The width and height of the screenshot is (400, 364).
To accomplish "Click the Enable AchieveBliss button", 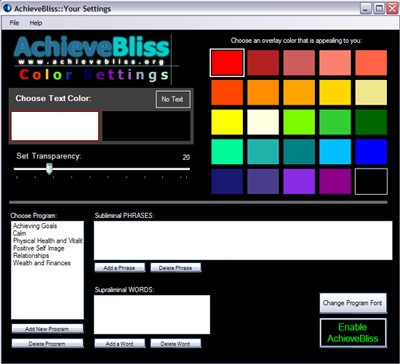I will click(353, 333).
